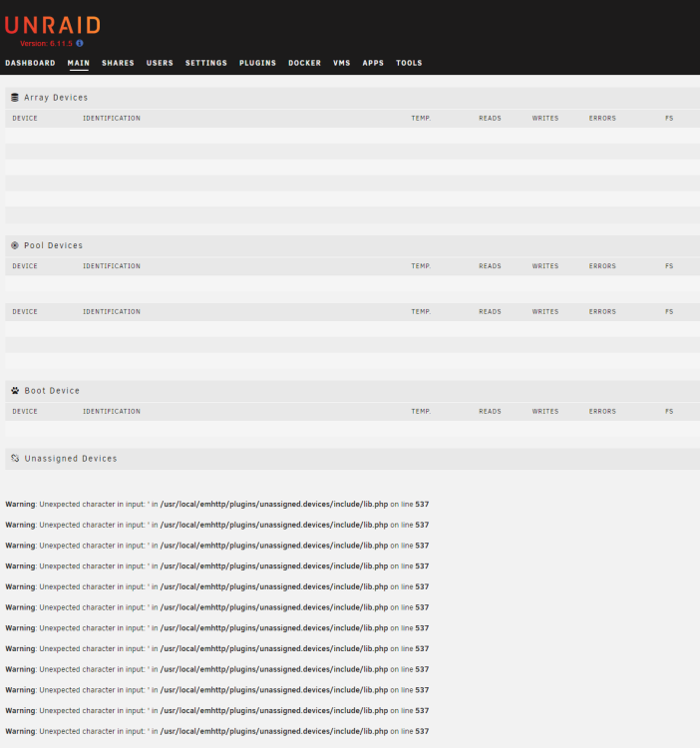Open the Docker tab
The height and width of the screenshot is (748, 700).
tap(305, 63)
